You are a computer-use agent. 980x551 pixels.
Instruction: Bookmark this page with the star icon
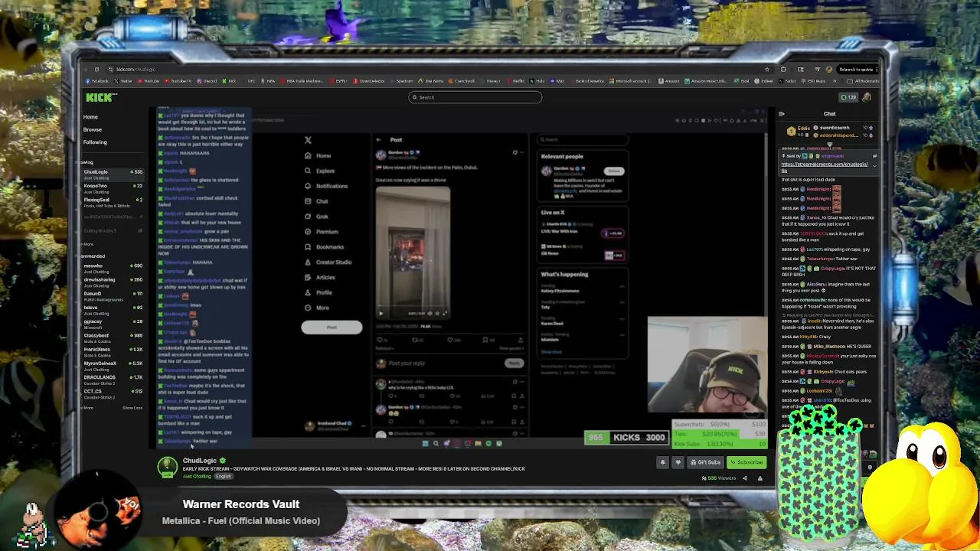[x=767, y=69]
